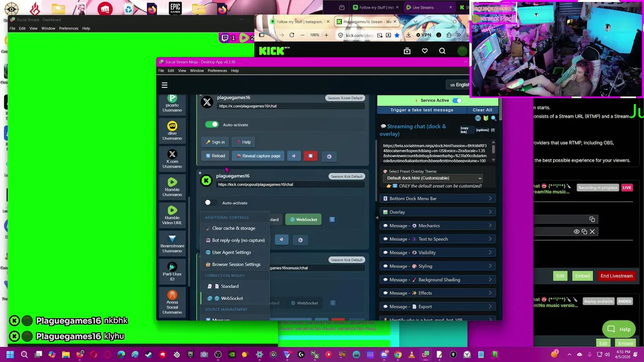Image resolution: width=644 pixels, height=362 pixels.
Task: Open the hamburger menu in Social Stream Ninja
Action: coord(165,85)
